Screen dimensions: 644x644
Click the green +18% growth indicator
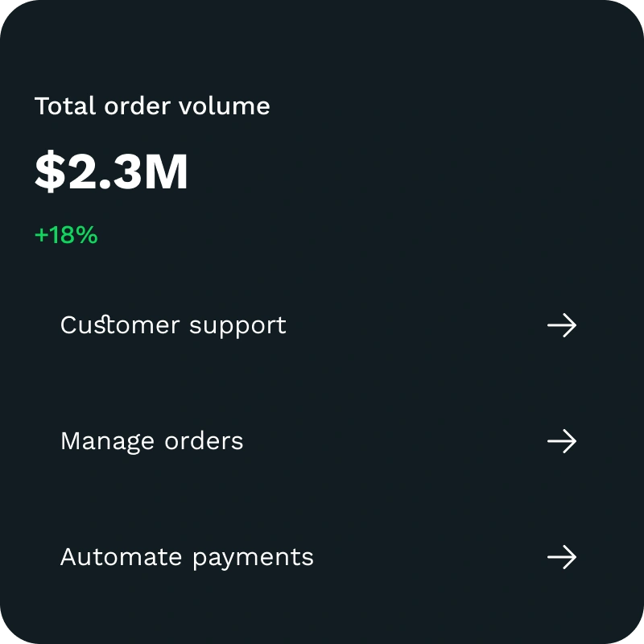pyautogui.click(x=66, y=235)
